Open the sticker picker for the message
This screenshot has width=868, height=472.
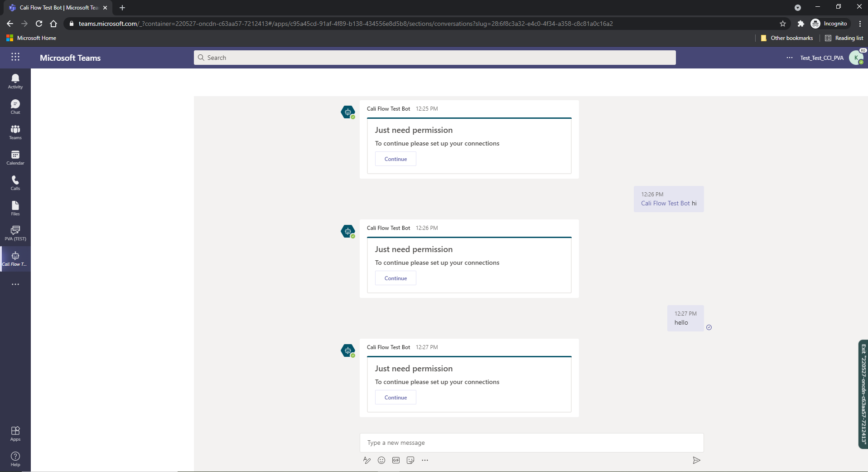click(x=410, y=460)
